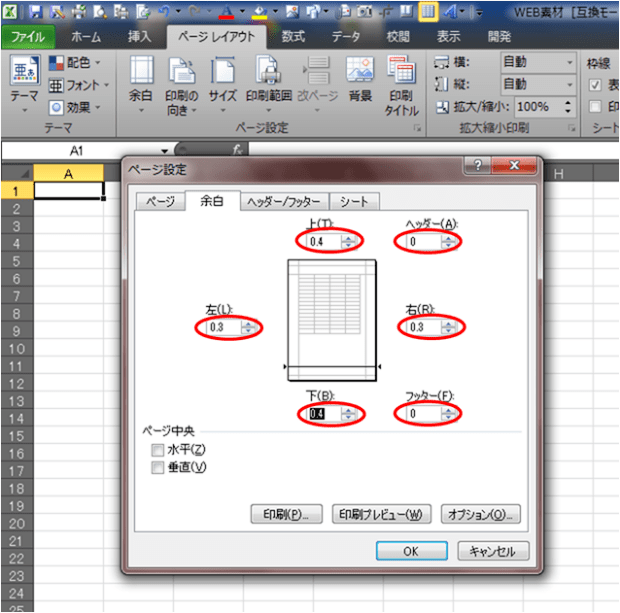Click the 下(B) bottom margin field

click(x=324, y=414)
